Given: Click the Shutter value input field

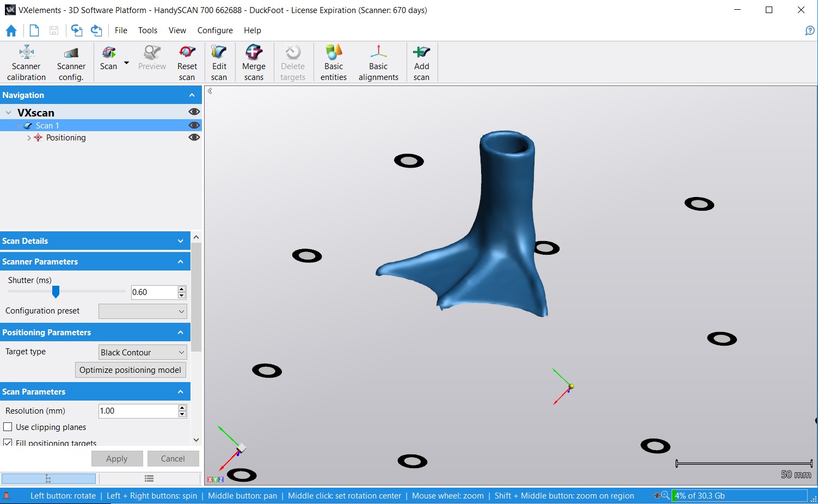Looking at the screenshot, I should click(155, 292).
